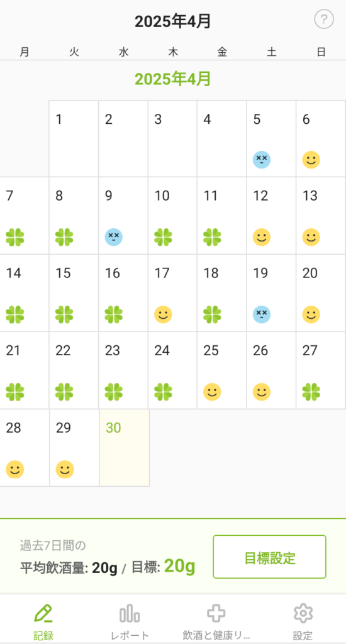Tap the dizzy face on April 19
Image resolution: width=346 pixels, height=644 pixels.
tap(262, 314)
